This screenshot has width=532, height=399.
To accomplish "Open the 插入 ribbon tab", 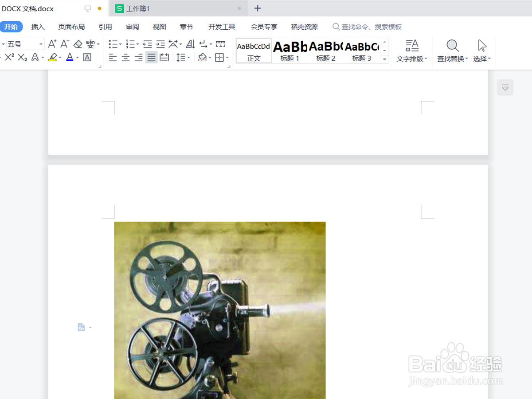I will [38, 27].
